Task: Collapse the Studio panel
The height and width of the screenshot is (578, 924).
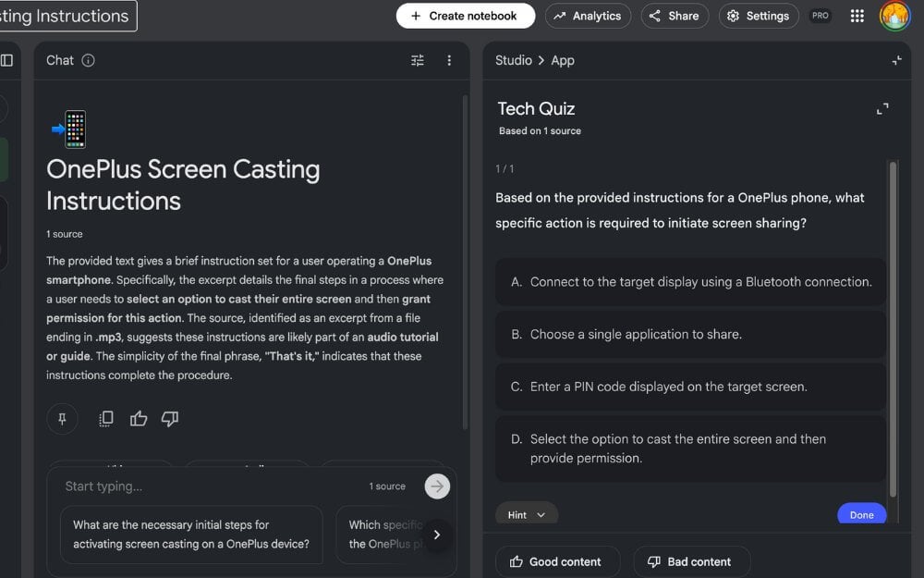Action: 896,60
